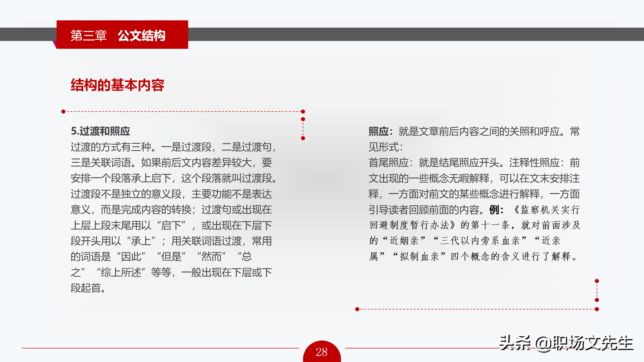Screen dimensions: 644x362
Task: Click the bold label 照应：
Action: (381, 131)
